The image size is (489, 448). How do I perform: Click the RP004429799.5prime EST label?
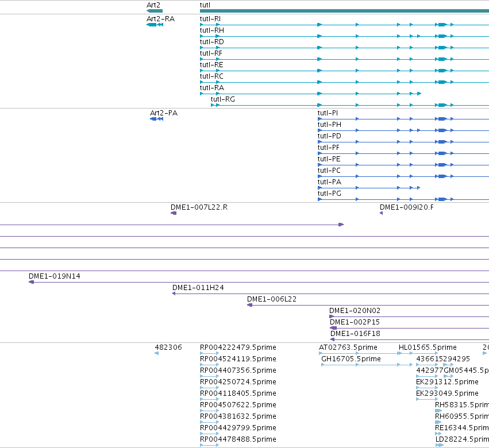(x=238, y=428)
